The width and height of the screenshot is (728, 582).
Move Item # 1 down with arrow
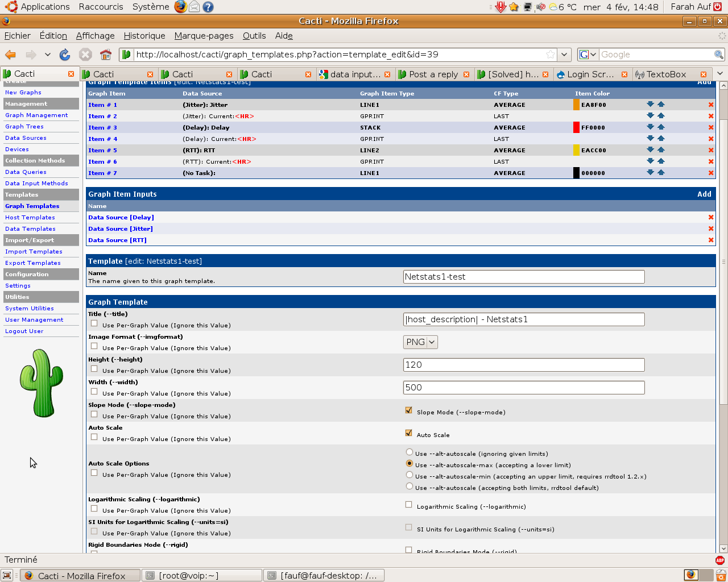pyautogui.click(x=650, y=105)
